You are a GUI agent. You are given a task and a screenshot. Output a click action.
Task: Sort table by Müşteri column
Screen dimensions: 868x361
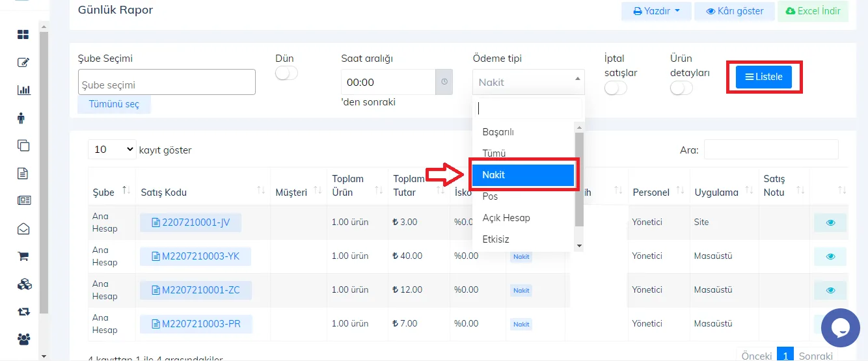[299, 192]
